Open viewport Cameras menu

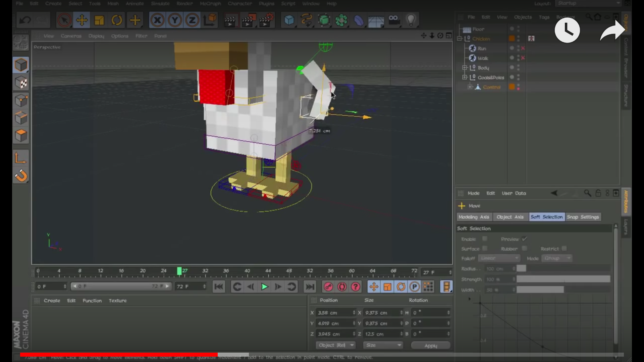pos(71,36)
